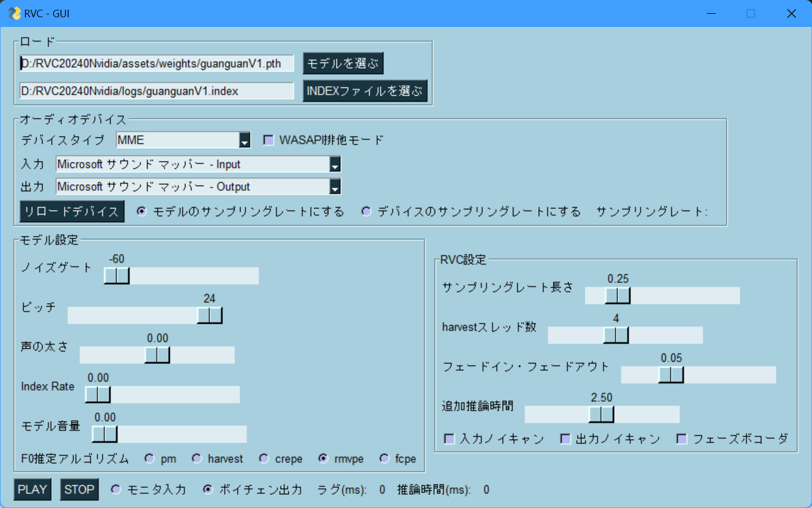Enable WASAPI排他モード checkbox

(269, 140)
